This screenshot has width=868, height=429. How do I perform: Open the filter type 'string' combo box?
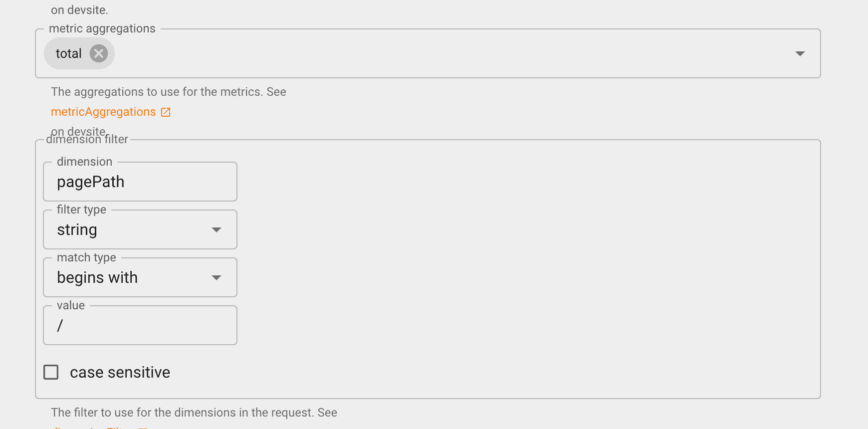tap(140, 229)
